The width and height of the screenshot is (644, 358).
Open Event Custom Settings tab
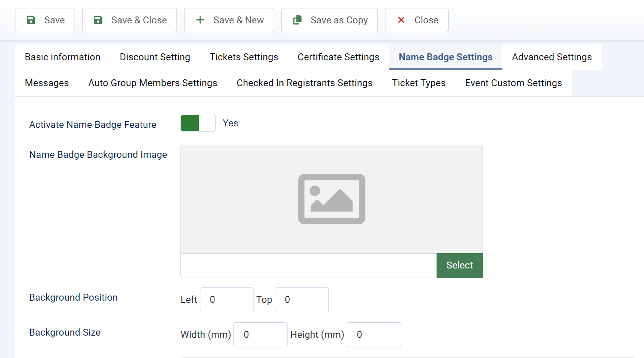tap(513, 83)
